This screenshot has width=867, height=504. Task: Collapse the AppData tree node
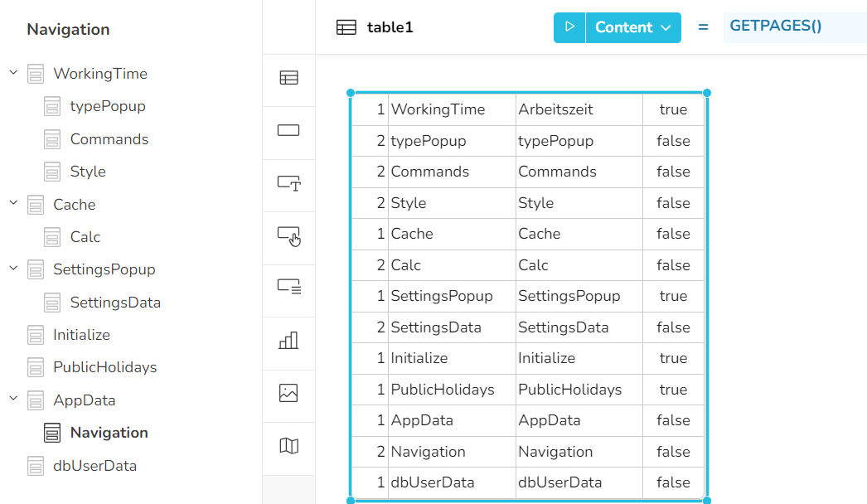13,400
